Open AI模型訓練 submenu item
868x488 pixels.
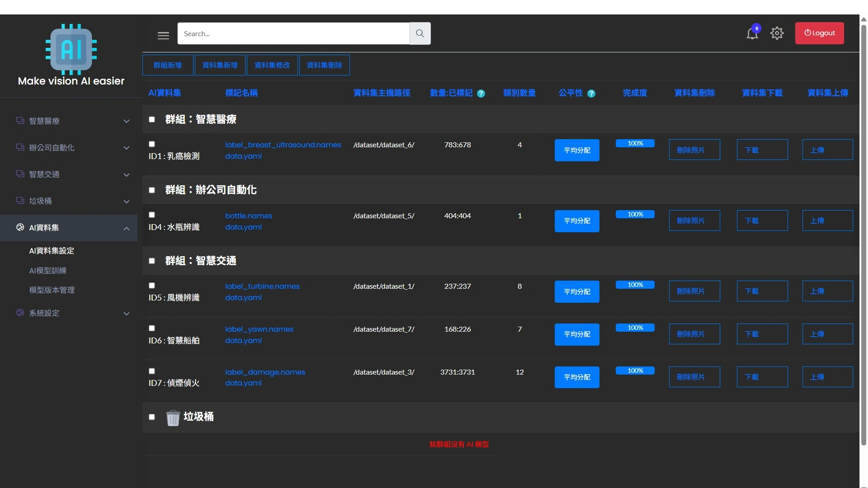coord(48,271)
